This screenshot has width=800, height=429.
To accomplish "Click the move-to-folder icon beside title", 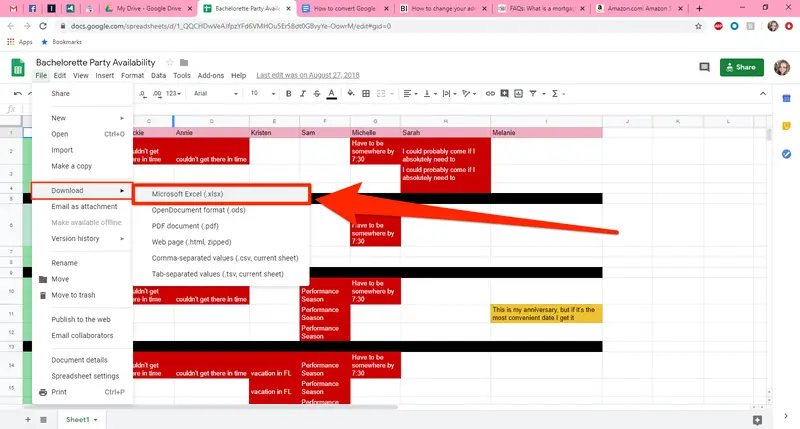I will tap(184, 62).
